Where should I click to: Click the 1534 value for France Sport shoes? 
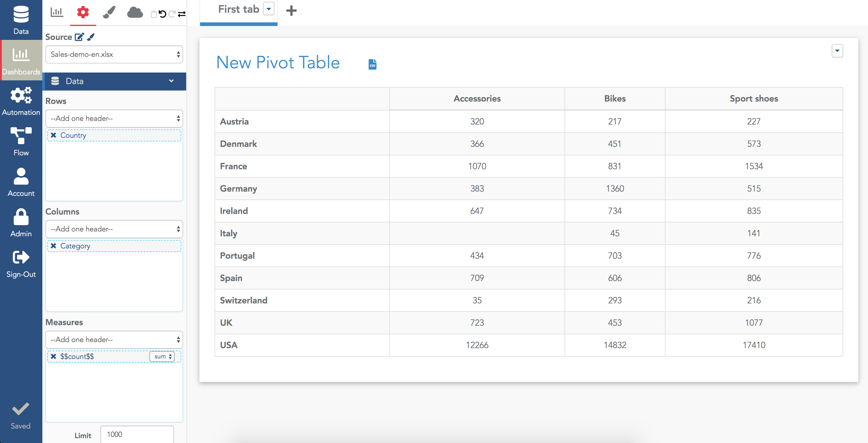[754, 166]
